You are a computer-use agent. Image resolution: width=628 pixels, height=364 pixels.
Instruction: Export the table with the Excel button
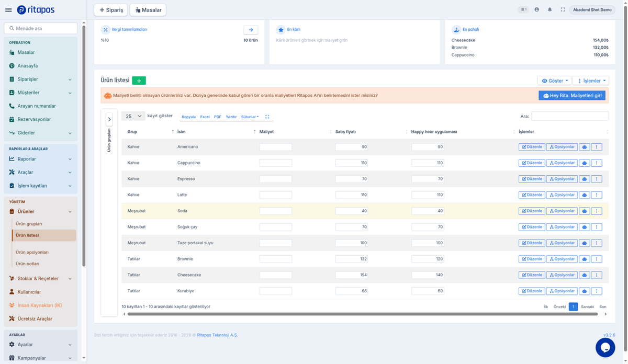point(205,117)
